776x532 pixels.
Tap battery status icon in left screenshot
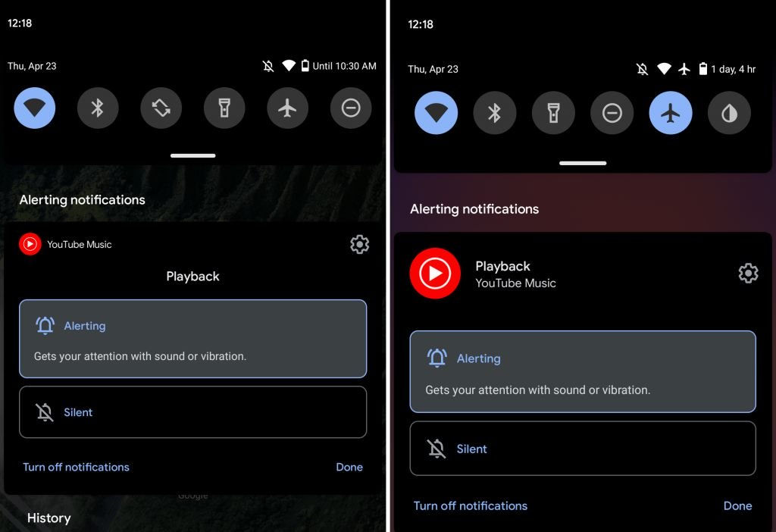pos(305,65)
